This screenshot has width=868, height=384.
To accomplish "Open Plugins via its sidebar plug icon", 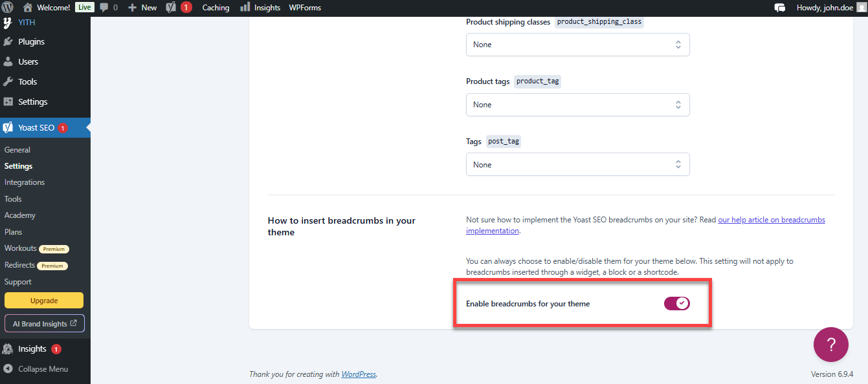I will (x=8, y=41).
